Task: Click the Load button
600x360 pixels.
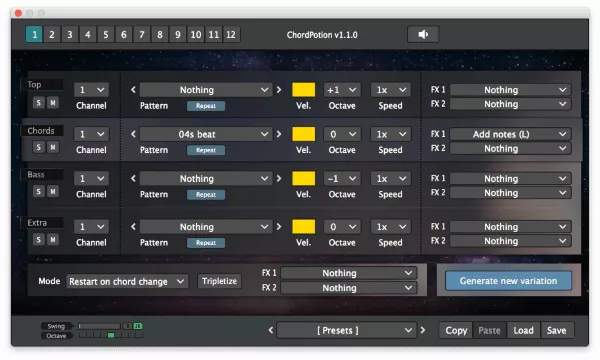Action: [x=523, y=330]
